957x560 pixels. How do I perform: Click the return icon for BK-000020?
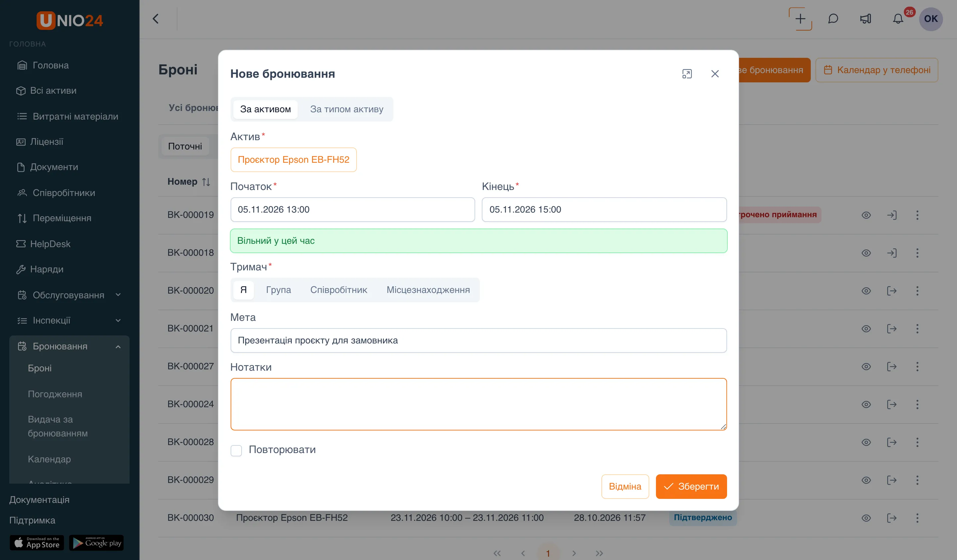[892, 291]
